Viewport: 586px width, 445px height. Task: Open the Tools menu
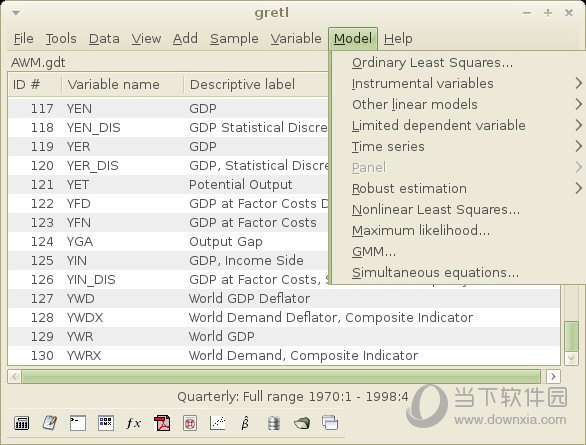click(x=61, y=38)
